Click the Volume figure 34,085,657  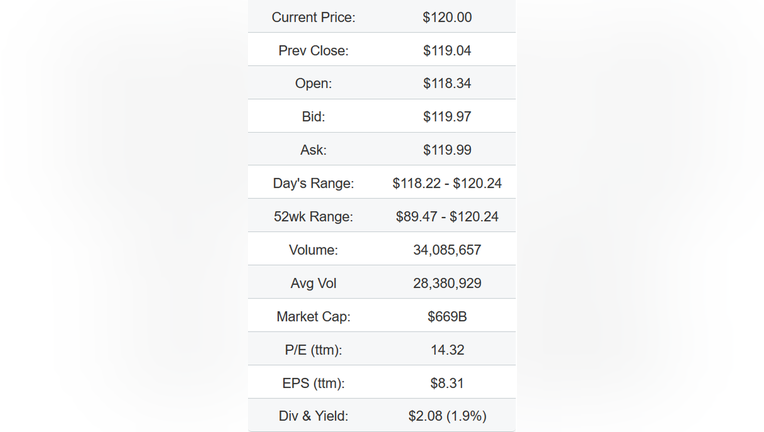click(447, 250)
